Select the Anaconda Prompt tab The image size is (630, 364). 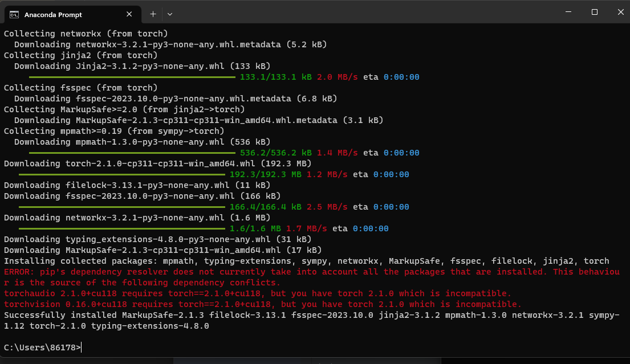[x=72, y=14]
